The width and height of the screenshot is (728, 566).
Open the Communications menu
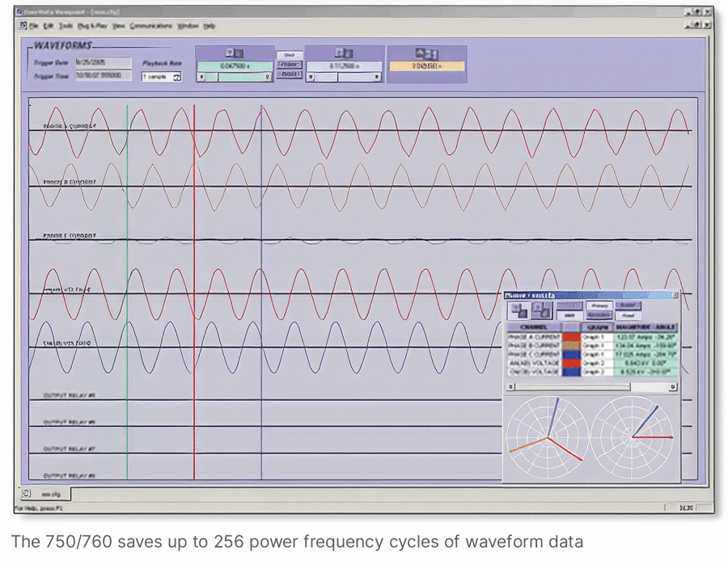(150, 26)
